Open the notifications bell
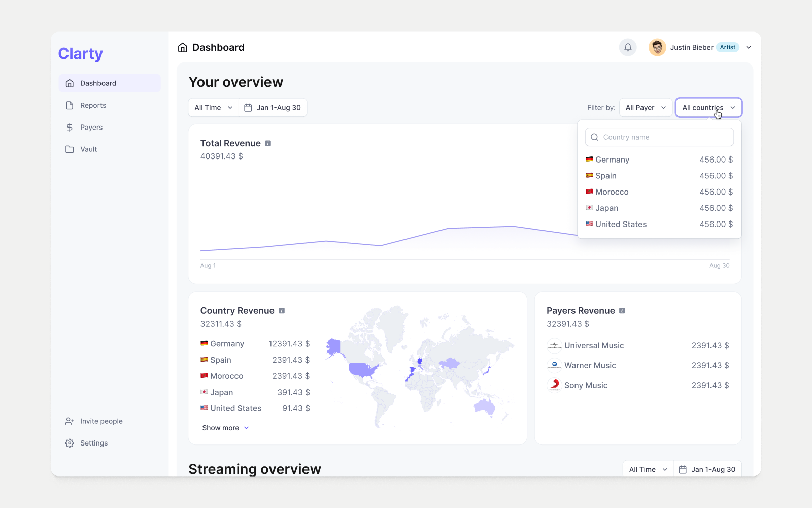The image size is (812, 508). 628,47
